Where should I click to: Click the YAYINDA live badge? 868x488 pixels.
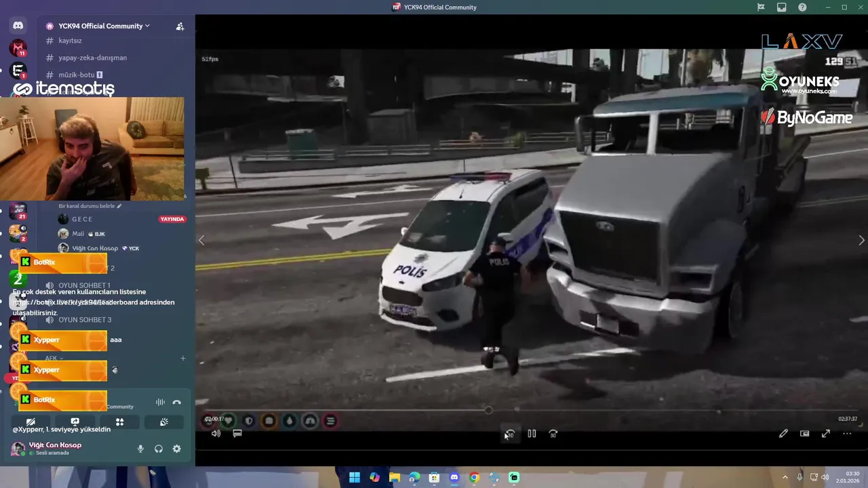click(172, 219)
